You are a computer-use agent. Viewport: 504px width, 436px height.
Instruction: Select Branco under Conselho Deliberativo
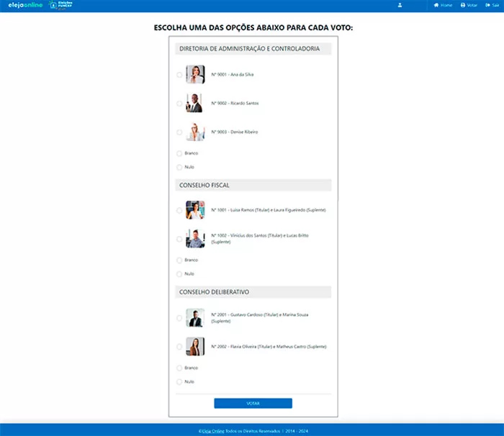click(179, 368)
